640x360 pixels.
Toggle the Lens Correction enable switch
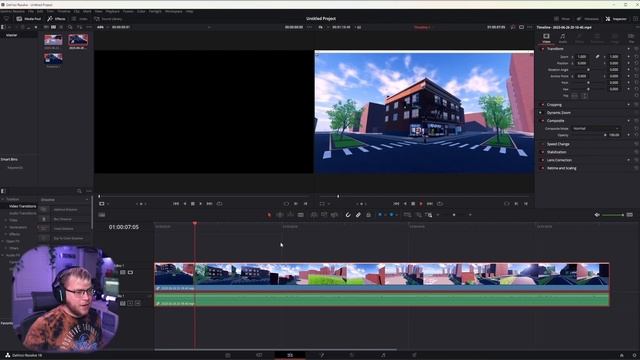542,160
